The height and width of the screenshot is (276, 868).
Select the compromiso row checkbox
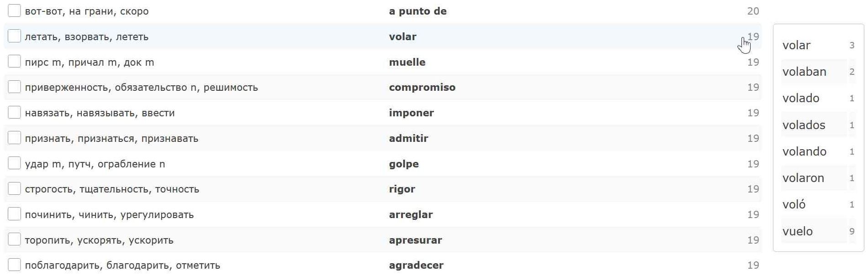[x=14, y=87]
